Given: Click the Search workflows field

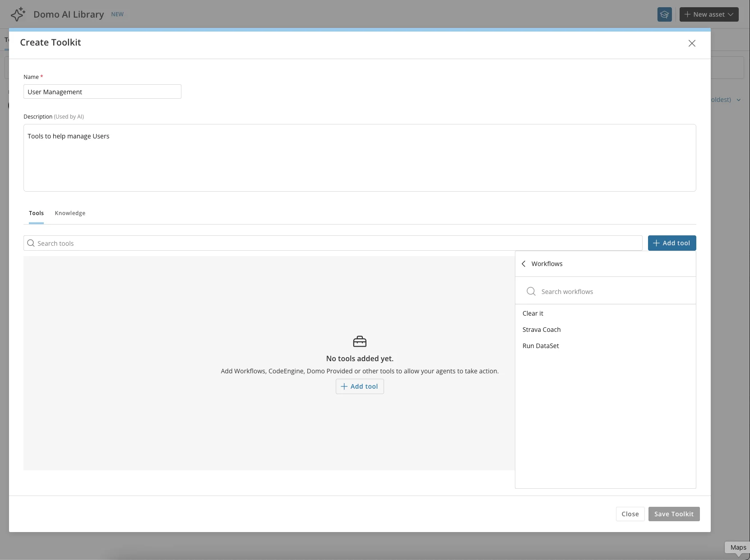Looking at the screenshot, I should point(606,292).
